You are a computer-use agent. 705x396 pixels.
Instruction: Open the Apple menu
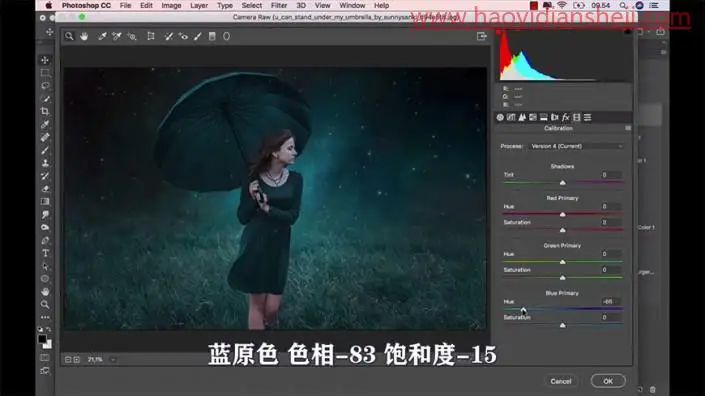(x=49, y=5)
